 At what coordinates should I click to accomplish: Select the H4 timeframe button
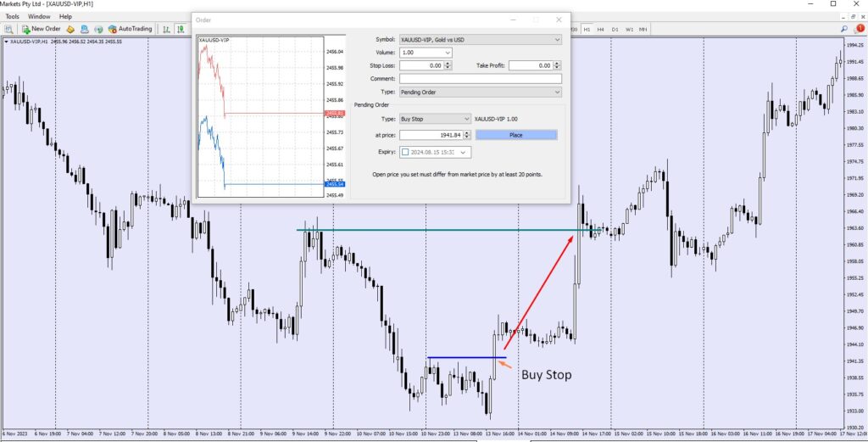(600, 30)
